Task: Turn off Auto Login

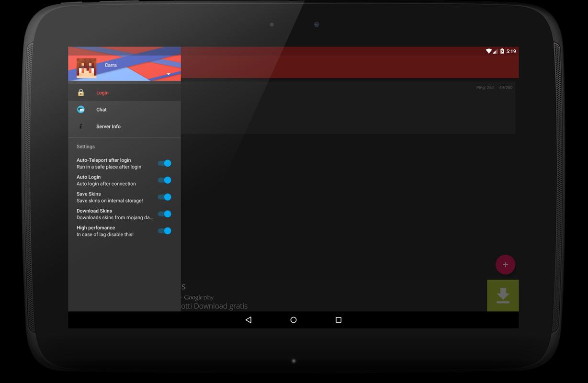Action: click(x=164, y=180)
